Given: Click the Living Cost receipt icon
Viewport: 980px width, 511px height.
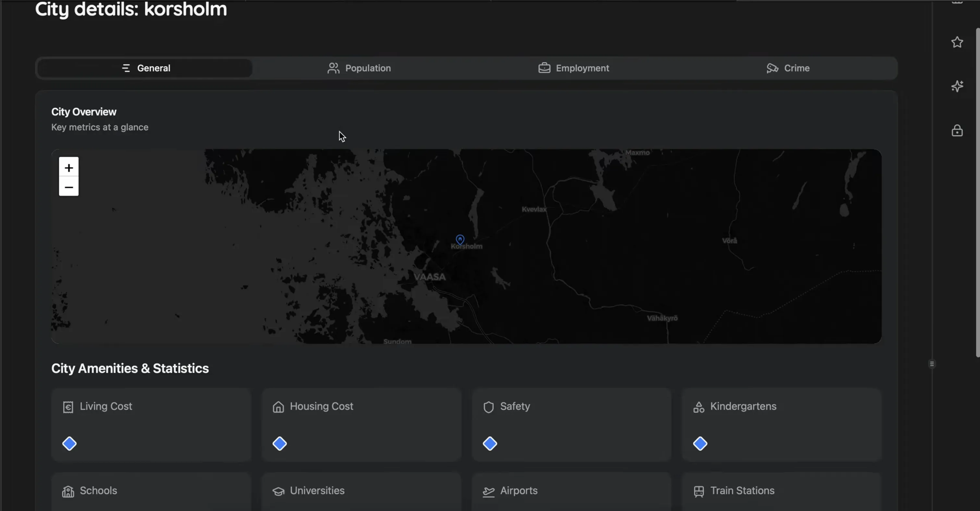Looking at the screenshot, I should 68,407.
